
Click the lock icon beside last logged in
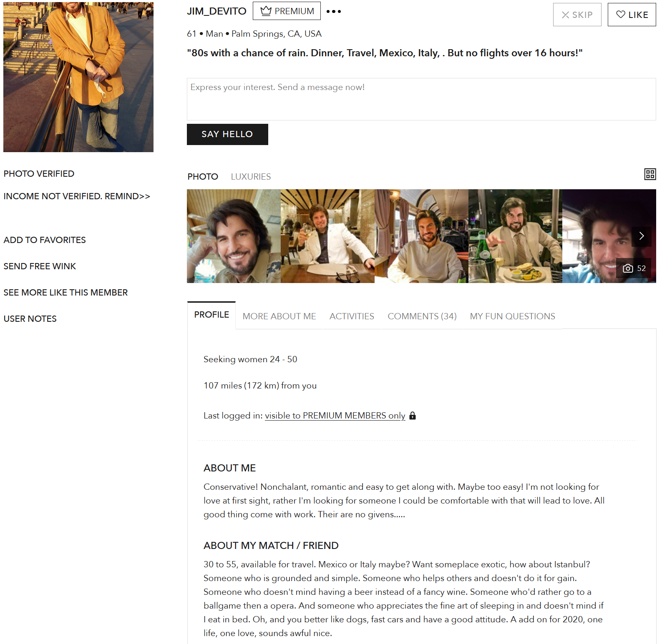(x=413, y=416)
